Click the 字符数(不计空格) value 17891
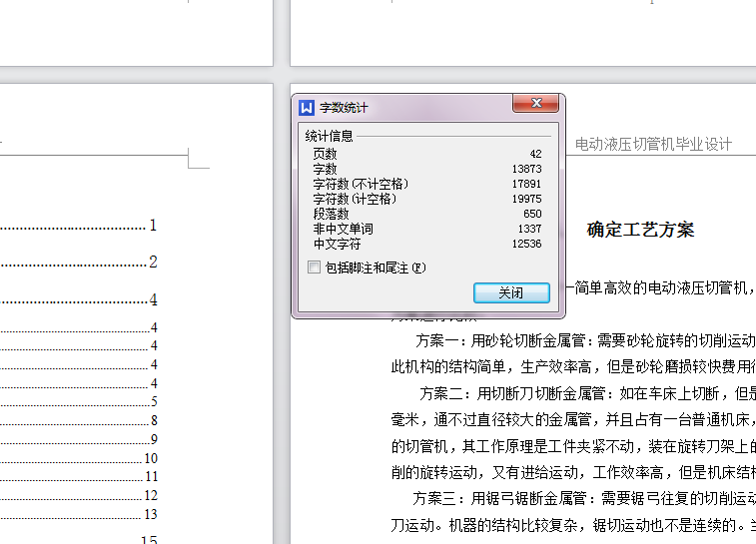The height and width of the screenshot is (544, 756). click(x=527, y=184)
